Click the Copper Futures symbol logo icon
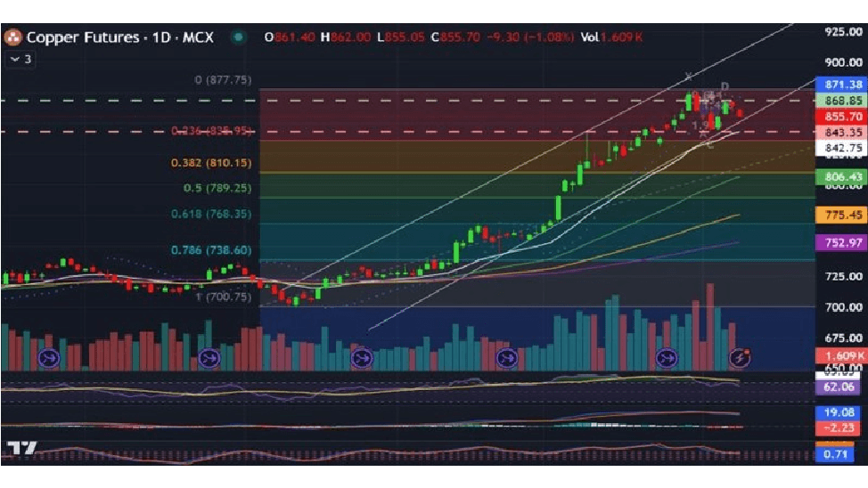The height and width of the screenshot is (488, 868). coord(13,37)
